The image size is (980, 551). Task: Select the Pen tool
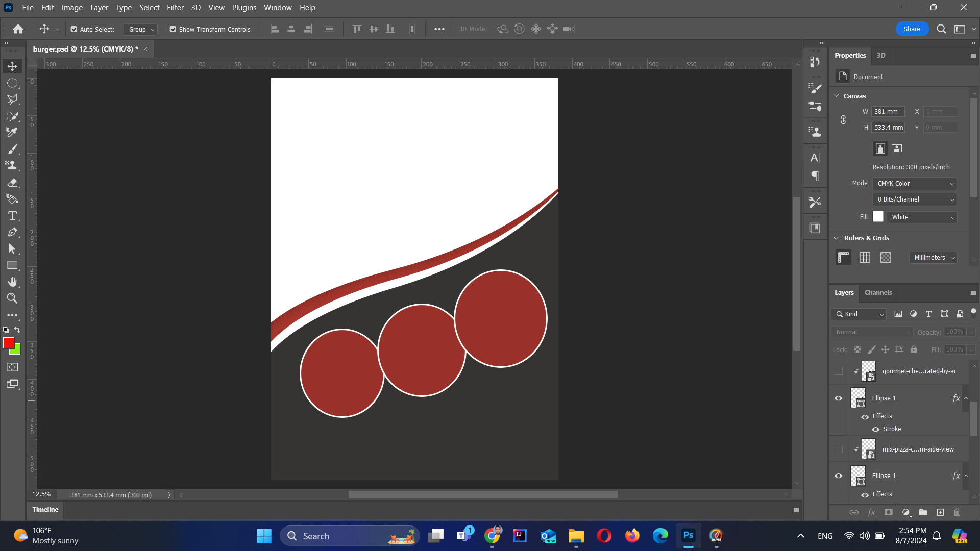(x=12, y=232)
